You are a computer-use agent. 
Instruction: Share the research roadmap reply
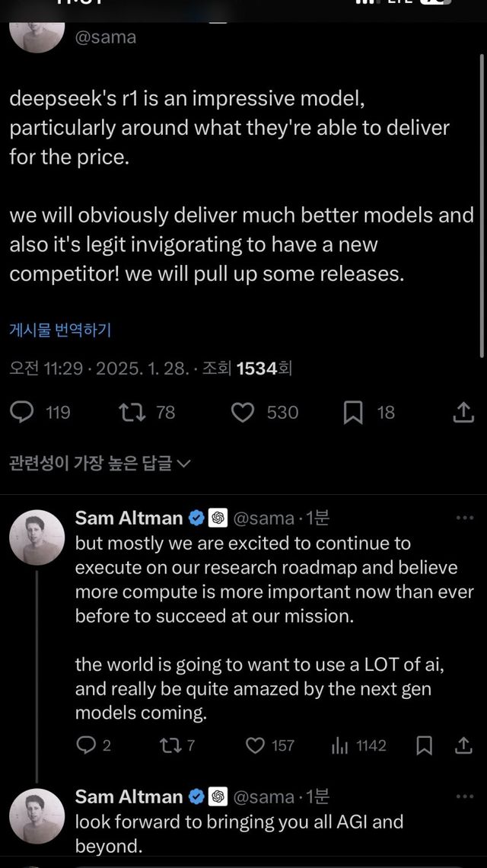click(x=463, y=745)
